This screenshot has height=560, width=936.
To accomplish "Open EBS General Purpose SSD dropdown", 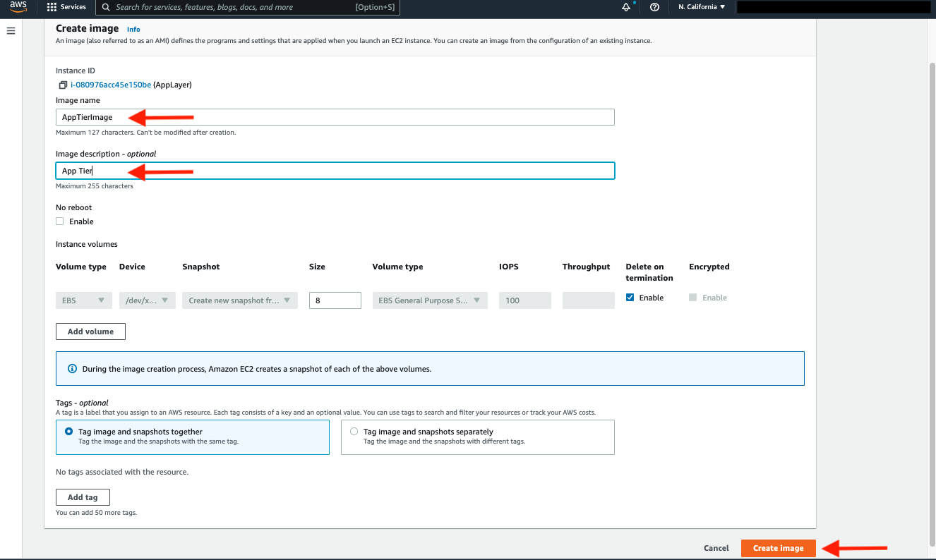I will (x=430, y=300).
